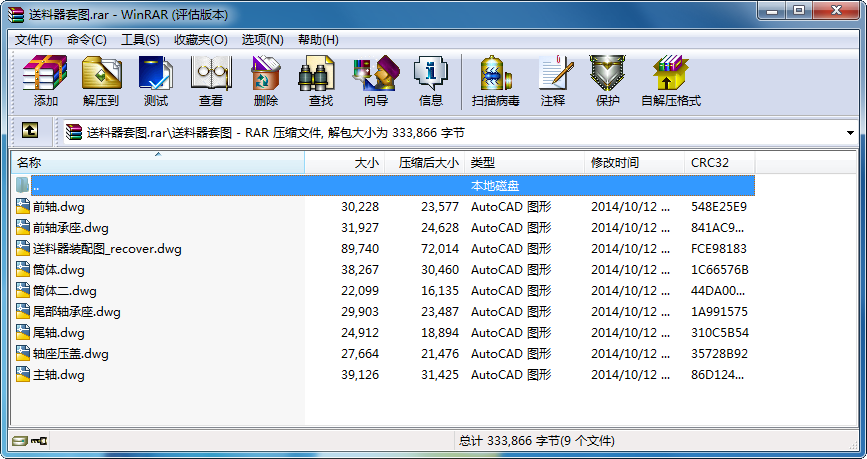The image size is (867, 459).
Task: Click the CRC32 value 35728B92
Action: (x=719, y=354)
